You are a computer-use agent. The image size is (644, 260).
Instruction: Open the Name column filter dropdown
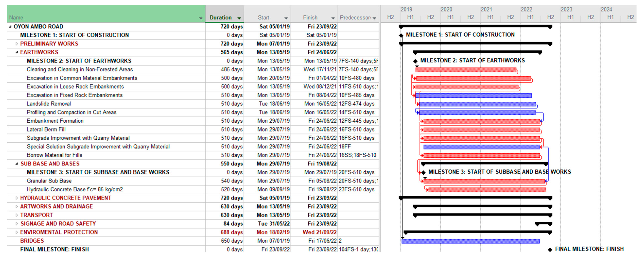[x=200, y=18]
